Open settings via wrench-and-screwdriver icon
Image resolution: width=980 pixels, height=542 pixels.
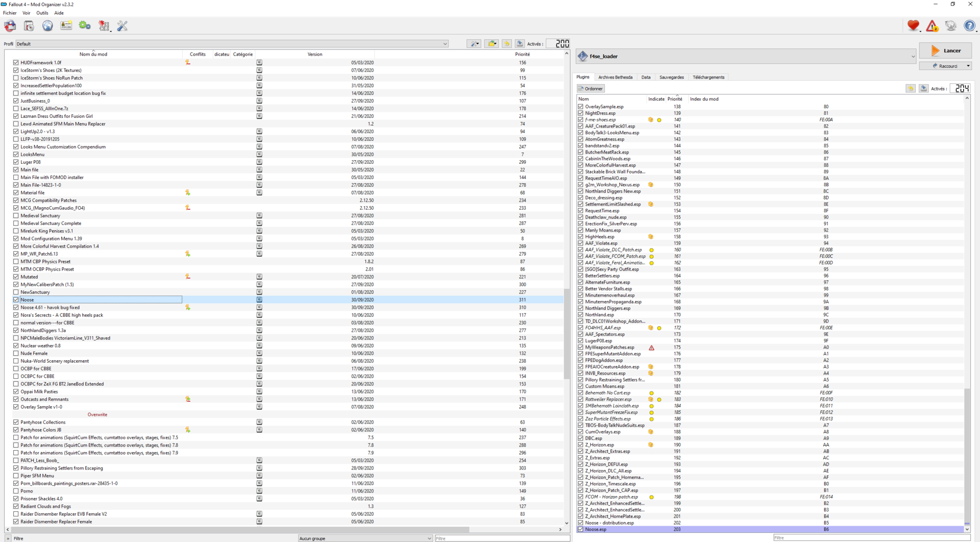coord(122,26)
